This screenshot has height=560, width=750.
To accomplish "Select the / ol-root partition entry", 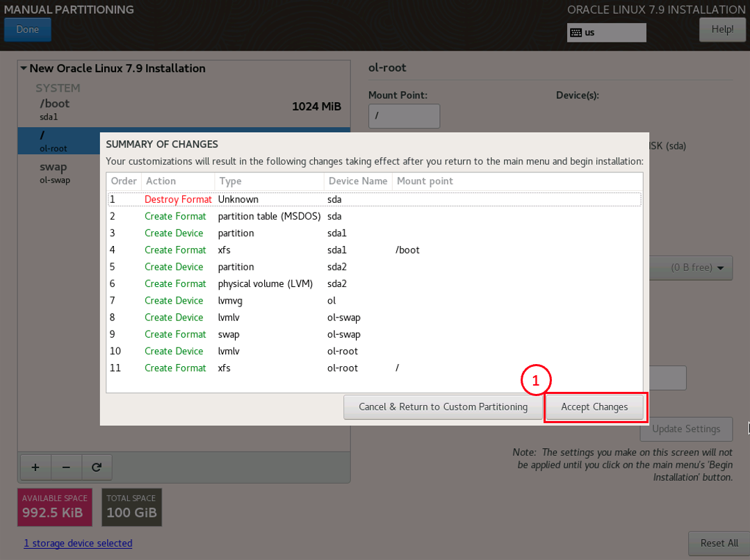I will [x=59, y=140].
